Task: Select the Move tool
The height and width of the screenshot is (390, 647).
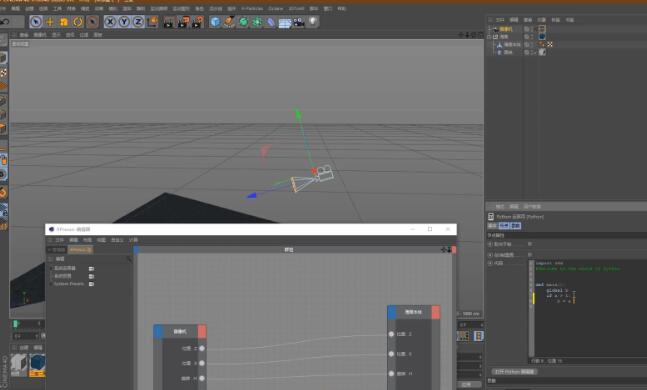Action: 50,21
